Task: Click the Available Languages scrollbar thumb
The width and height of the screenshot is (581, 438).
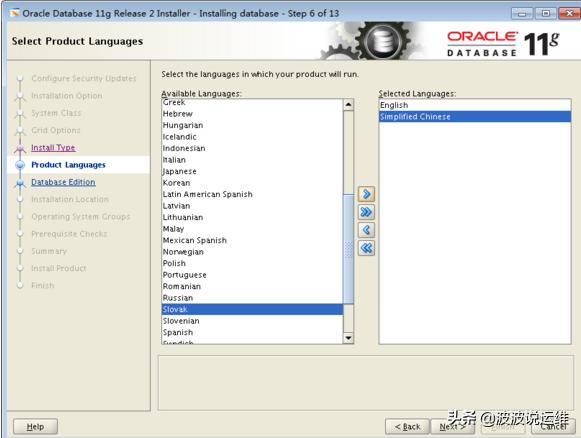Action: point(348,249)
